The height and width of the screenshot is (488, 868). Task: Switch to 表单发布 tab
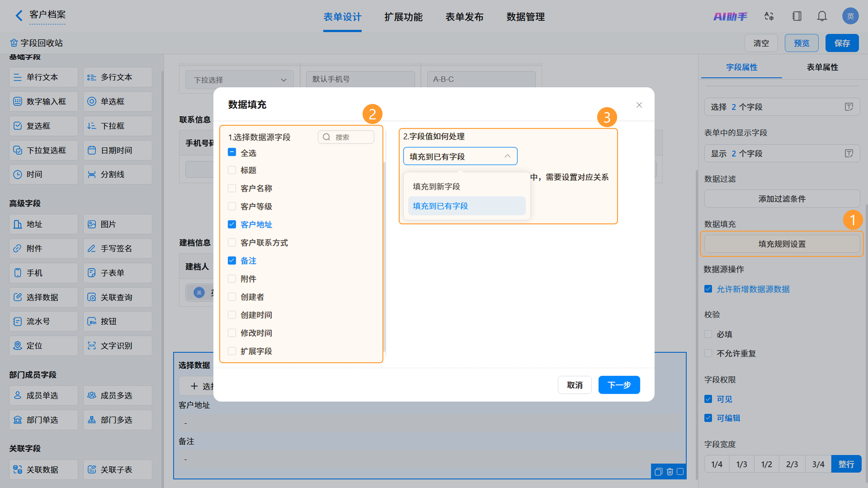[464, 17]
